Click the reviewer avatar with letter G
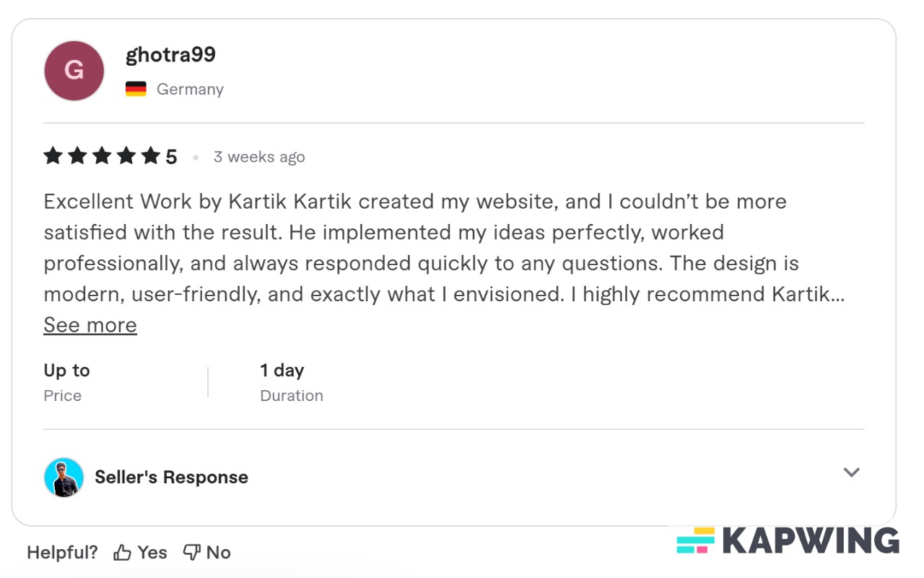The width and height of the screenshot is (924, 578). coord(74,70)
